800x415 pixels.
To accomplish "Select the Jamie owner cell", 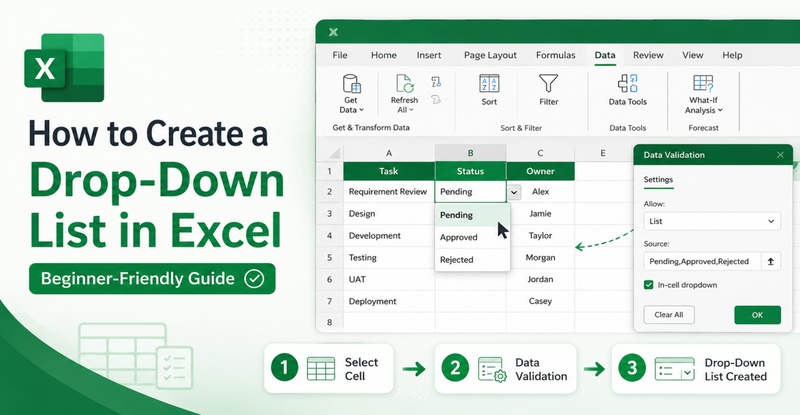I will pyautogui.click(x=540, y=214).
